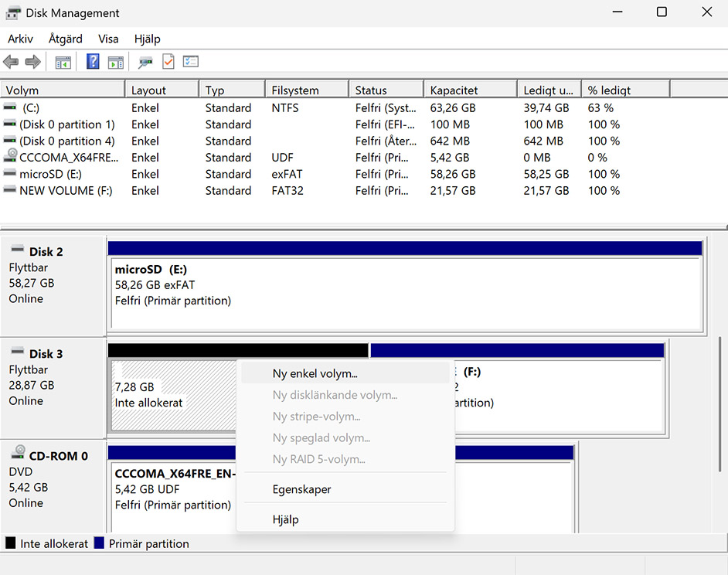Click the 28,87 GB size text under Disk 3
Viewport: 728px width, 575px height.
click(x=32, y=385)
